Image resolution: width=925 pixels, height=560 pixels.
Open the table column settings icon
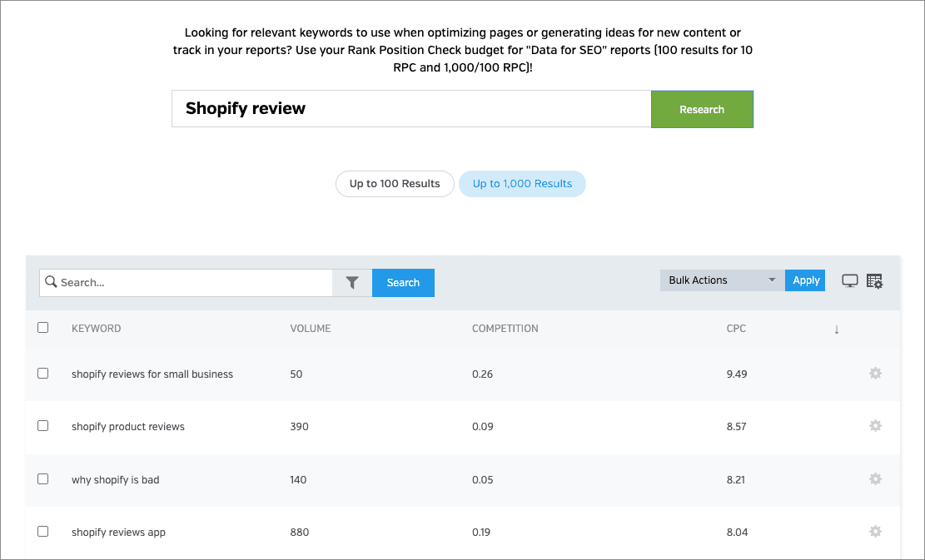point(874,280)
